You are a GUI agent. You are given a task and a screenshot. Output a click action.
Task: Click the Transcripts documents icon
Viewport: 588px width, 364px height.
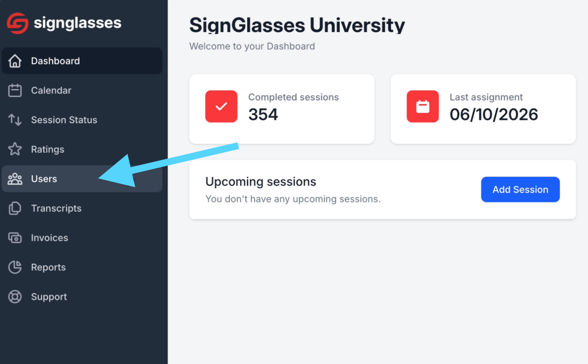pos(15,208)
